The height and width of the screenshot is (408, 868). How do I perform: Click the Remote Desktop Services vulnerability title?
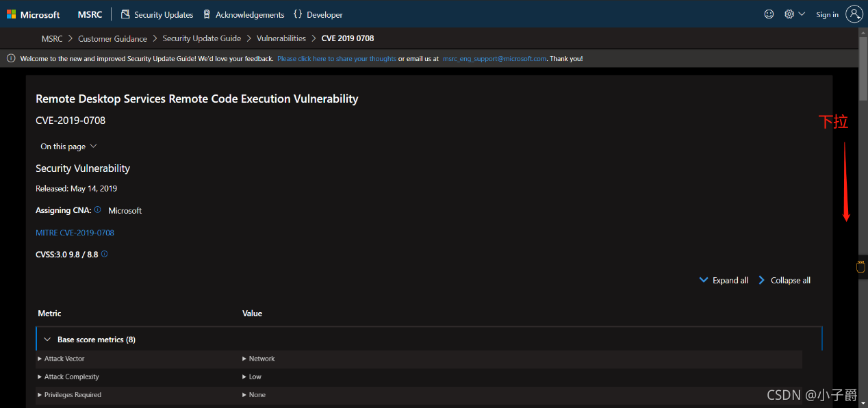[197, 99]
